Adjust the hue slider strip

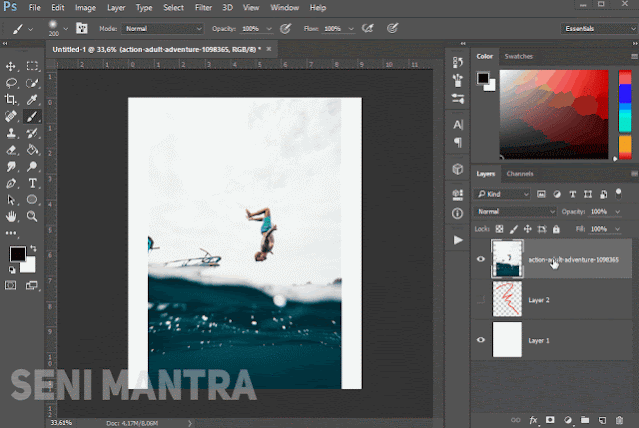625,115
